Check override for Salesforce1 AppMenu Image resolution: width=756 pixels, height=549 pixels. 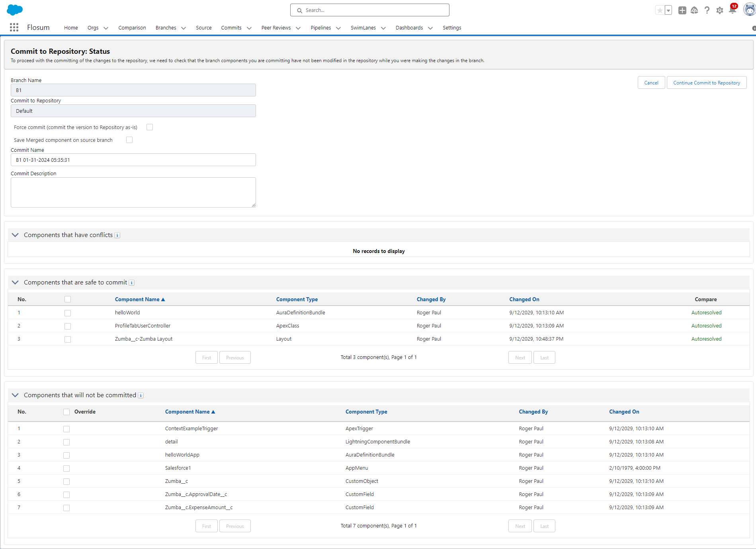[x=66, y=469]
